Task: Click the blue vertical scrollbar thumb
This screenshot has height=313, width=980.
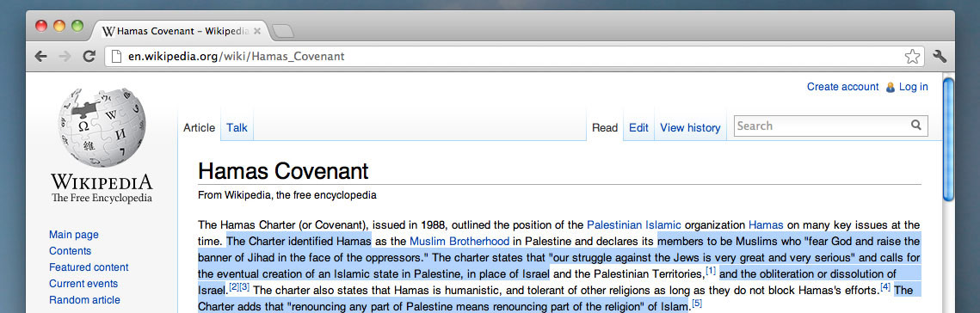Action: (948, 138)
